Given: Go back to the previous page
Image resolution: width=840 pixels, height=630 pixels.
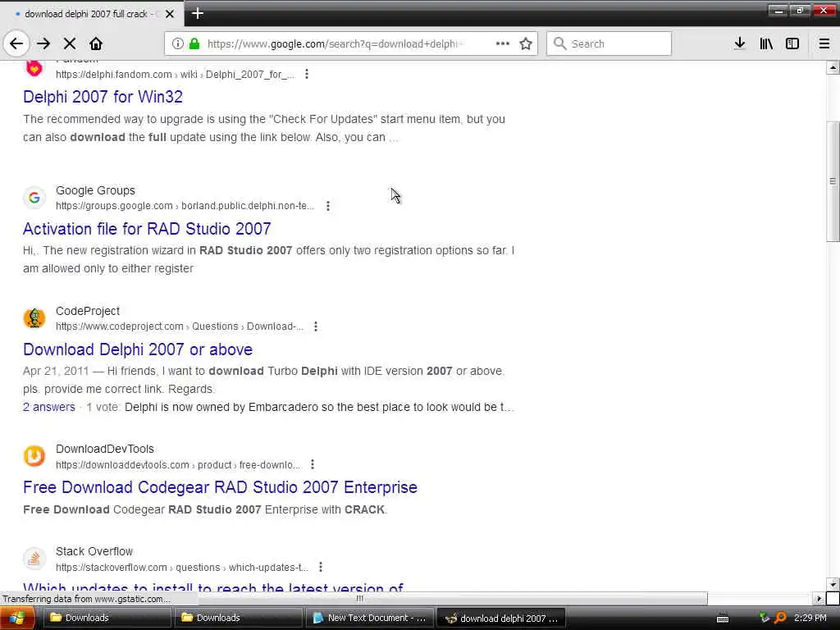Looking at the screenshot, I should coord(16,44).
